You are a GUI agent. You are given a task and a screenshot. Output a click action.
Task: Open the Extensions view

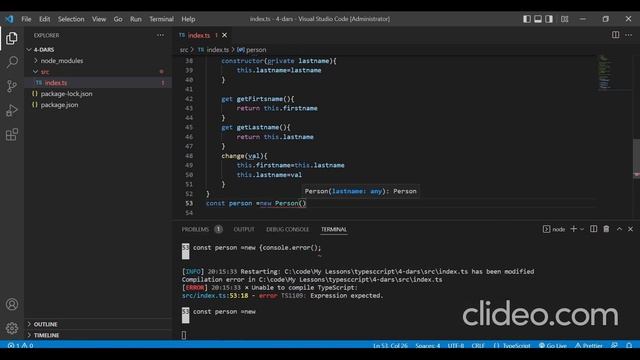coord(12,134)
